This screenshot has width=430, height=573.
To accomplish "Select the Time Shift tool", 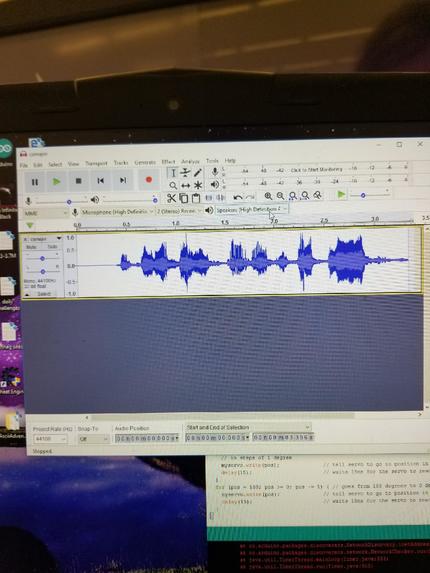I will click(x=186, y=185).
